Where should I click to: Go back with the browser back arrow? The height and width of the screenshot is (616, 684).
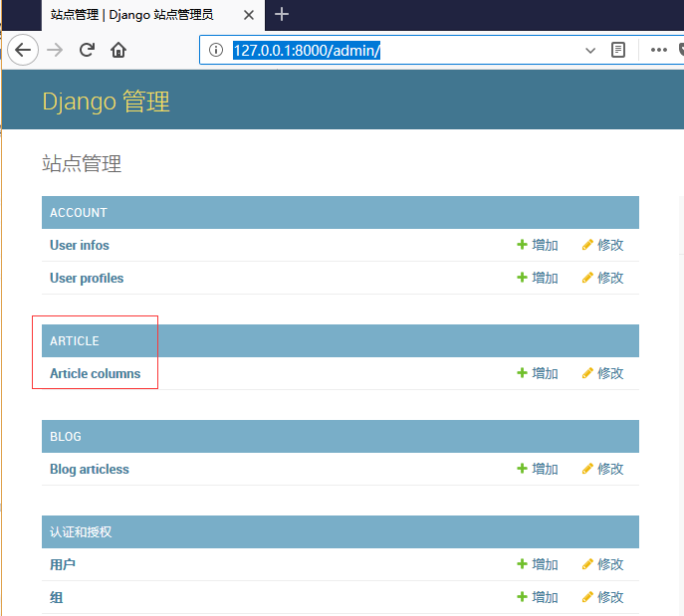(23, 50)
